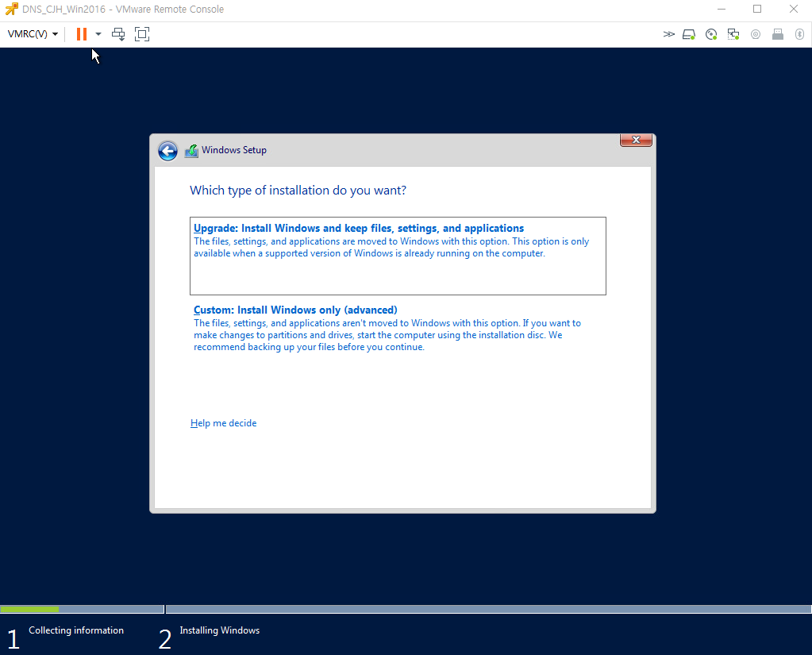Click the grayed-out webcam device icon
Screen dimensions: 812x655
click(756, 34)
